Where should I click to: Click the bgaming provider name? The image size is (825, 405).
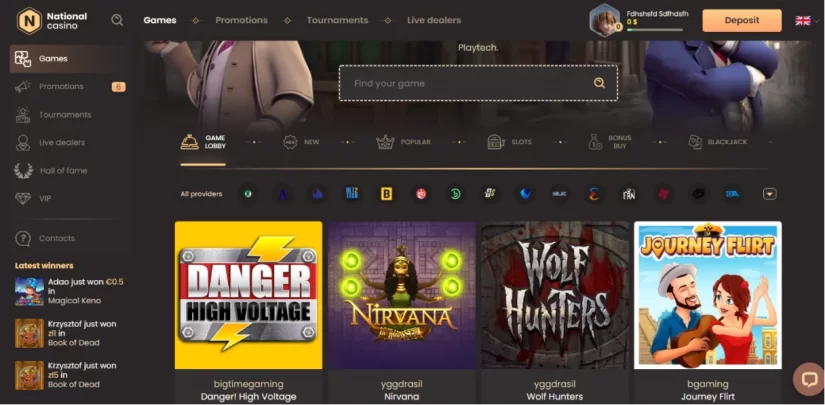point(708,384)
